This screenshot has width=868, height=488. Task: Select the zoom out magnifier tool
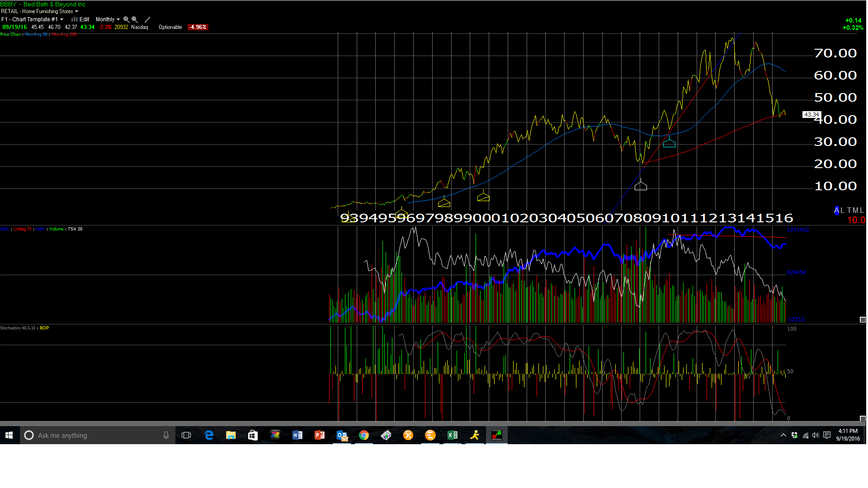pyautogui.click(x=135, y=19)
